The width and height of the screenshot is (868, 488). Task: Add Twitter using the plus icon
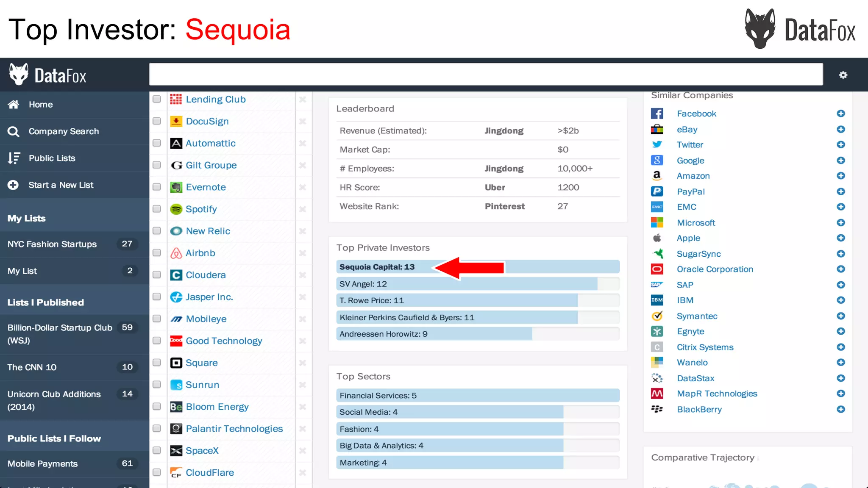pyautogui.click(x=841, y=144)
